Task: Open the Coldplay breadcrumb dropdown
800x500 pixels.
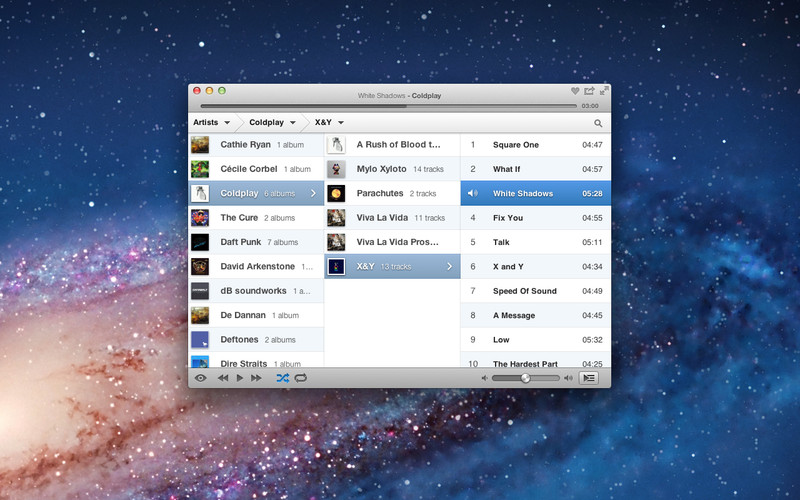Action: coord(272,122)
